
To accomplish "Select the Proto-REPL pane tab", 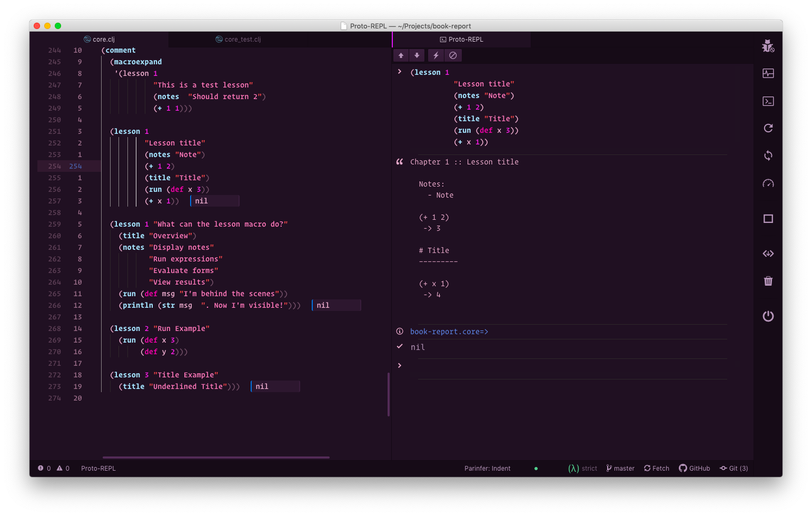I will (461, 40).
